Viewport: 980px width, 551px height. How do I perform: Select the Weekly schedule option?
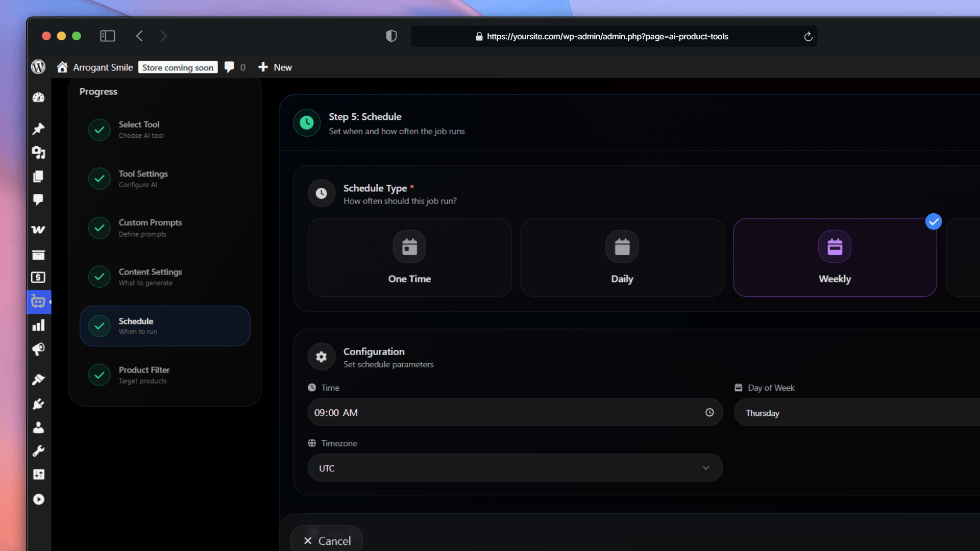[x=835, y=258]
